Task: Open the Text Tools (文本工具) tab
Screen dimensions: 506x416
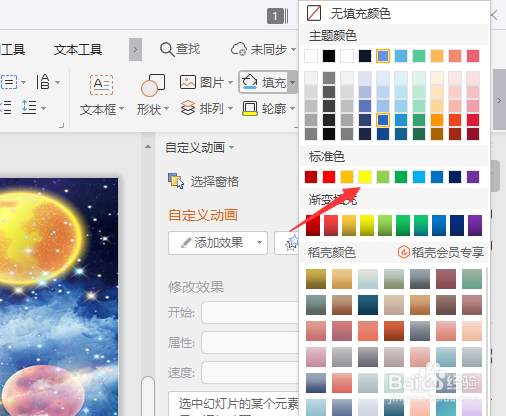Action: (78, 50)
